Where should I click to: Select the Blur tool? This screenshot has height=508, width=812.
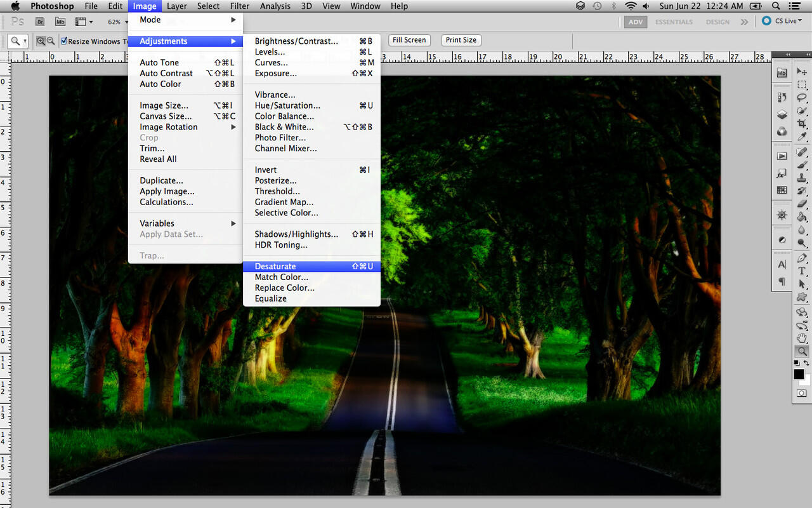pos(802,229)
